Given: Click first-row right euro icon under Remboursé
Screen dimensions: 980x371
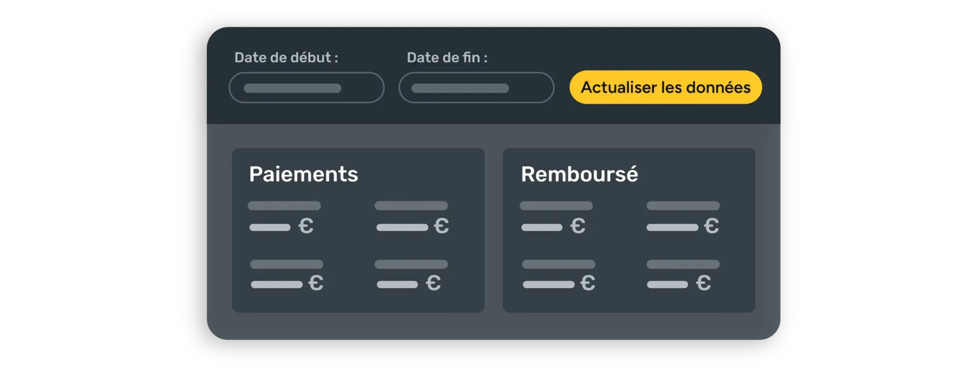Looking at the screenshot, I should tap(712, 226).
